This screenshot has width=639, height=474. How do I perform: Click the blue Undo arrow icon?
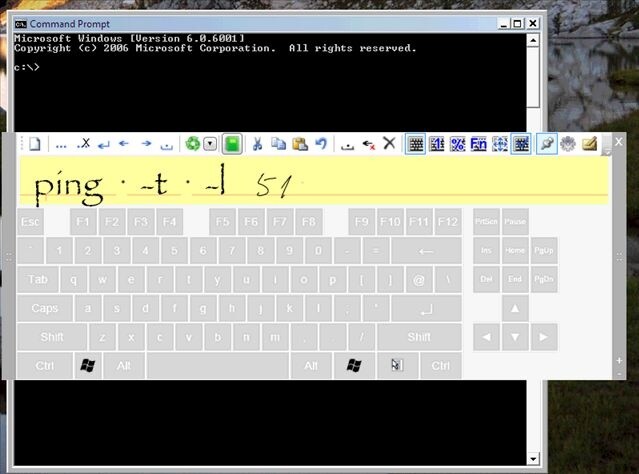point(322,143)
